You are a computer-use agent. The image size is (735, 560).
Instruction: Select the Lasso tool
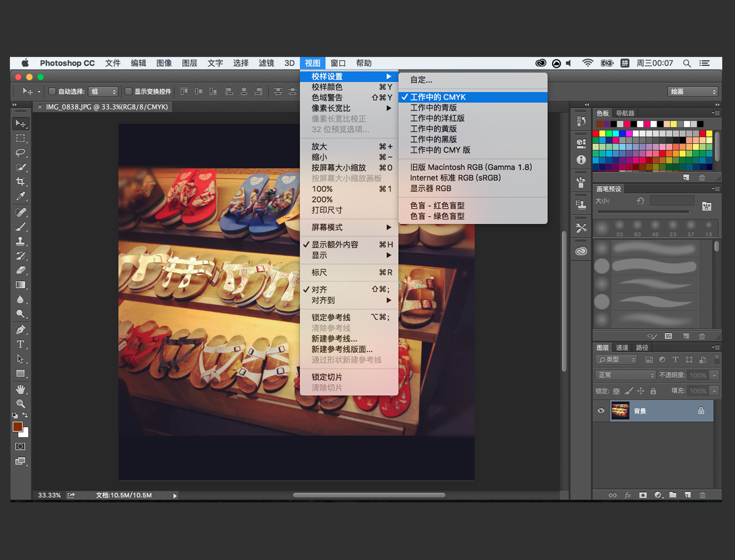coord(20,153)
